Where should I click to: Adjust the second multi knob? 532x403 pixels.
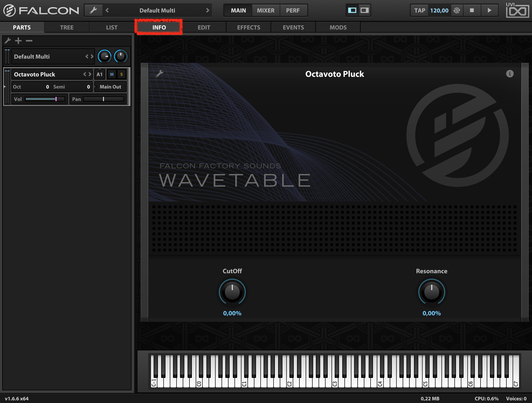coord(120,56)
